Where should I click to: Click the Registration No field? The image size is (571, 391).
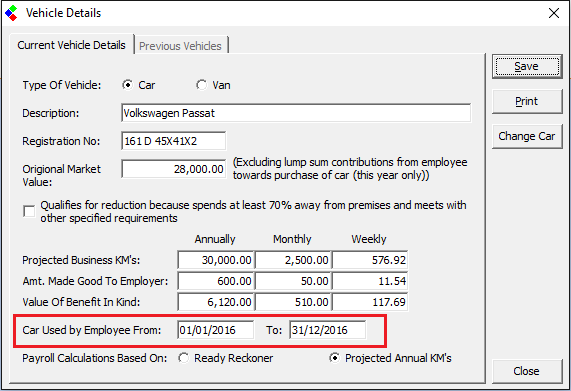pos(174,141)
